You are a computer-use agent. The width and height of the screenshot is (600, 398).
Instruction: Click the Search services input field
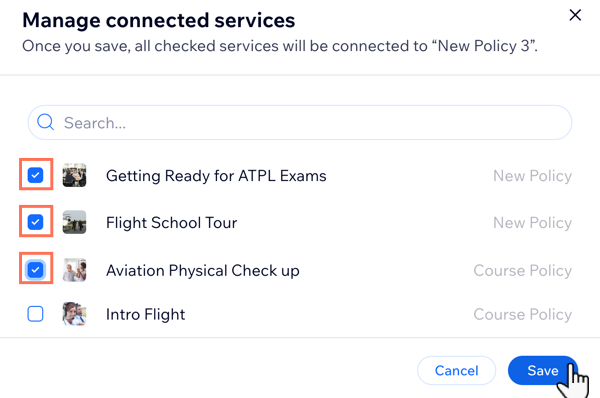tap(300, 122)
